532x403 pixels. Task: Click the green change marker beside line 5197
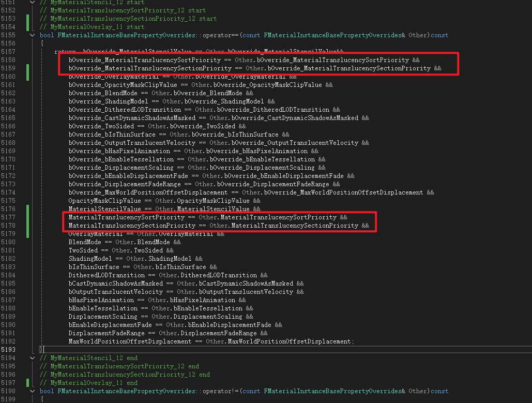tap(27, 383)
